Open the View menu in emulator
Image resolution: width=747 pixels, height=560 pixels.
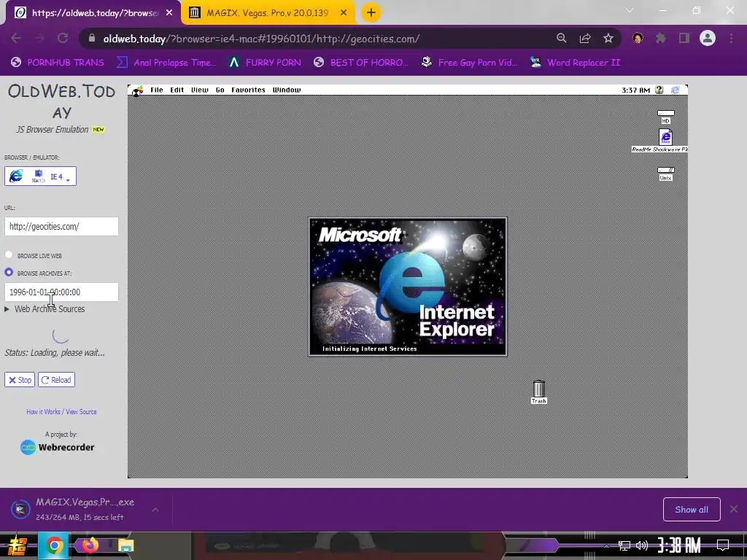[200, 90]
